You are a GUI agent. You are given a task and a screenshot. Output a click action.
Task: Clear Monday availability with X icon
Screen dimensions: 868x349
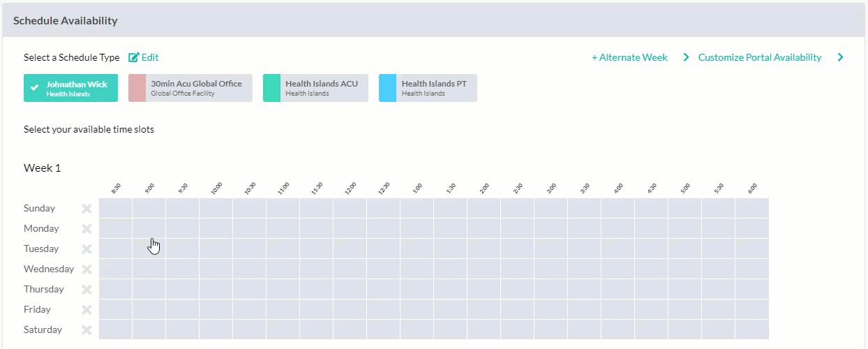pos(87,228)
